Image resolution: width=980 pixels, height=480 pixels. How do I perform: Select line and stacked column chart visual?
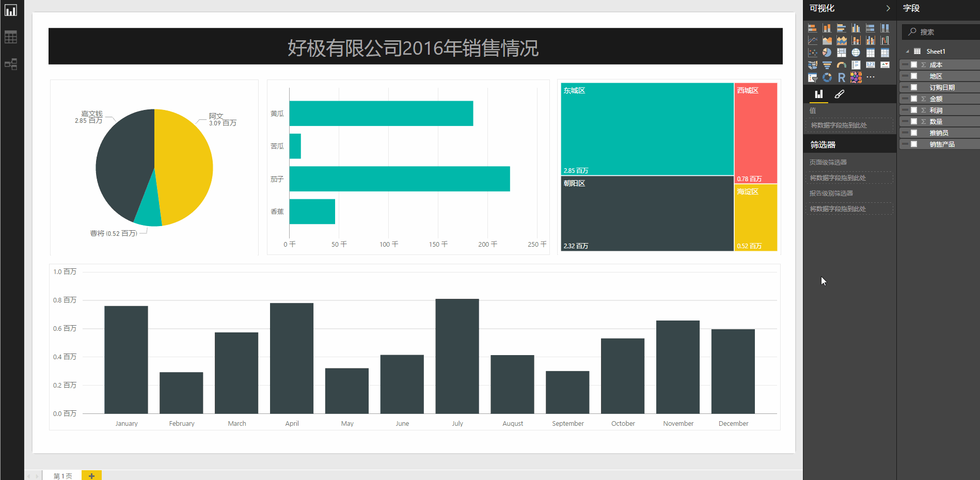(856, 40)
